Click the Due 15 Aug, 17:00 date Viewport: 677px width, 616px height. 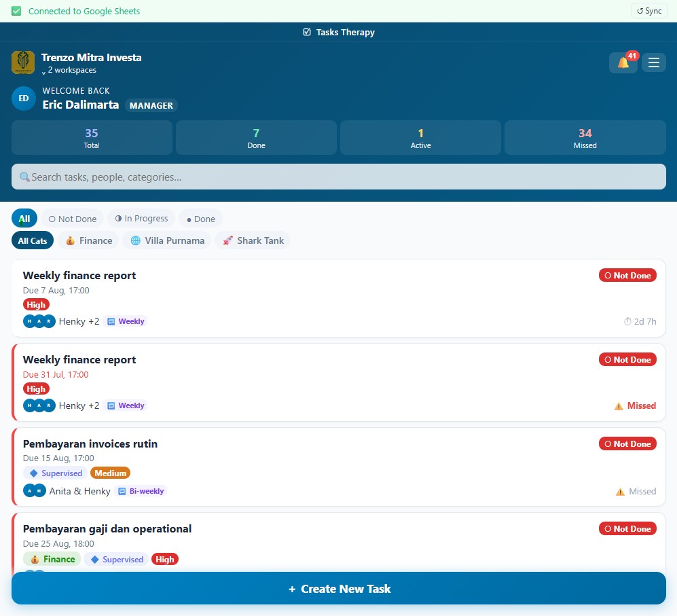pyautogui.click(x=58, y=458)
